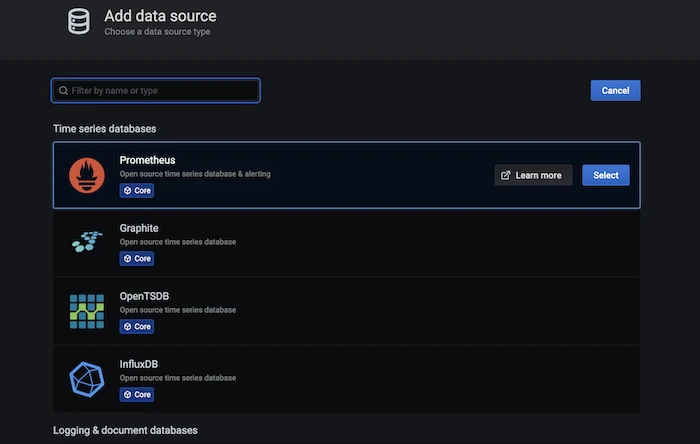This screenshot has height=444, width=700.
Task: Click the Core badge under Prometheus
Action: coord(137,190)
